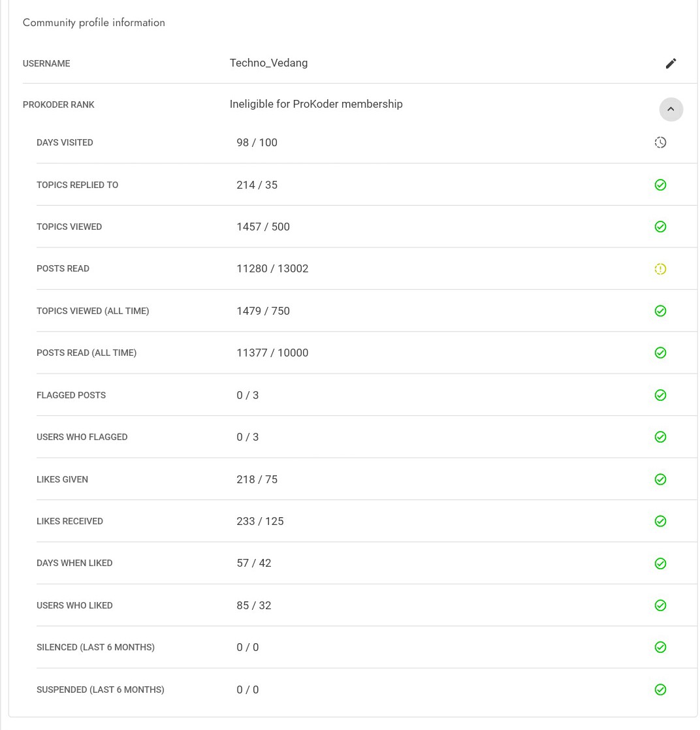The image size is (700, 730).
Task: Click the green check for Likes Received
Action: point(660,521)
